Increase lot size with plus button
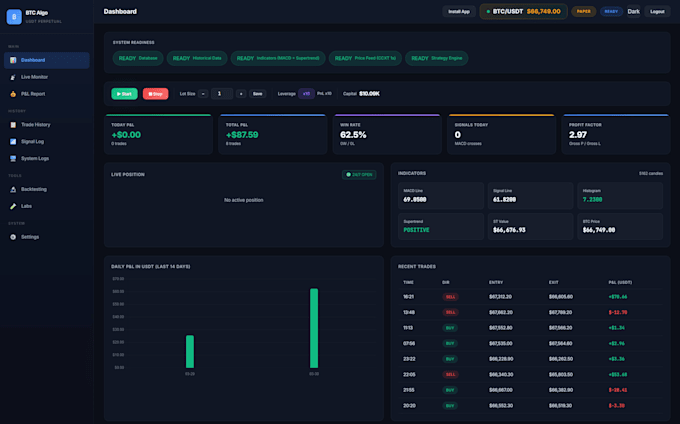 pyautogui.click(x=241, y=94)
